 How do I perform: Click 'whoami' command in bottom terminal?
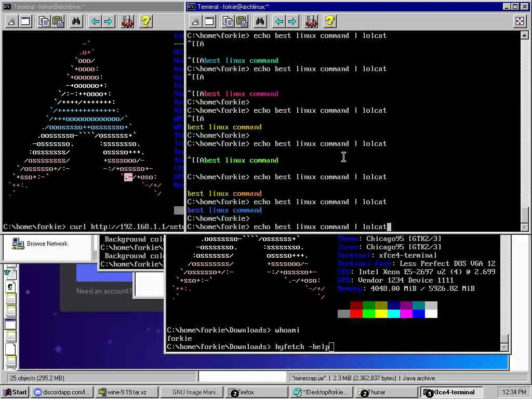[287, 330]
